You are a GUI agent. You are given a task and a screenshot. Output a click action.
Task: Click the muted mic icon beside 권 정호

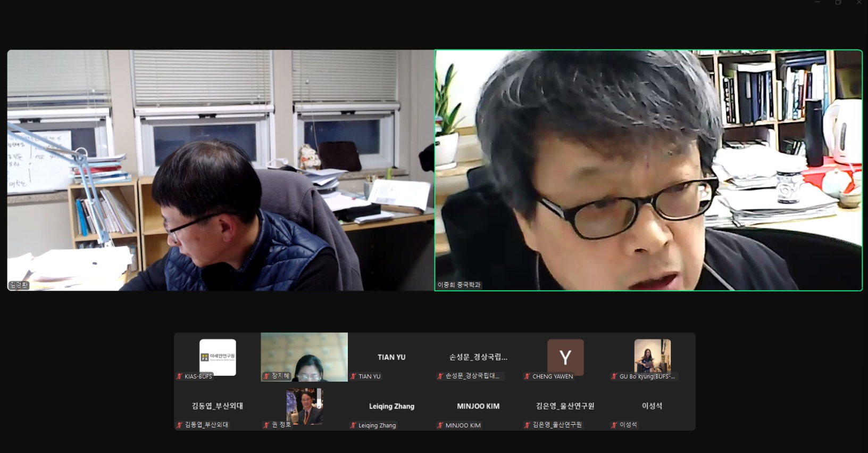point(266,425)
